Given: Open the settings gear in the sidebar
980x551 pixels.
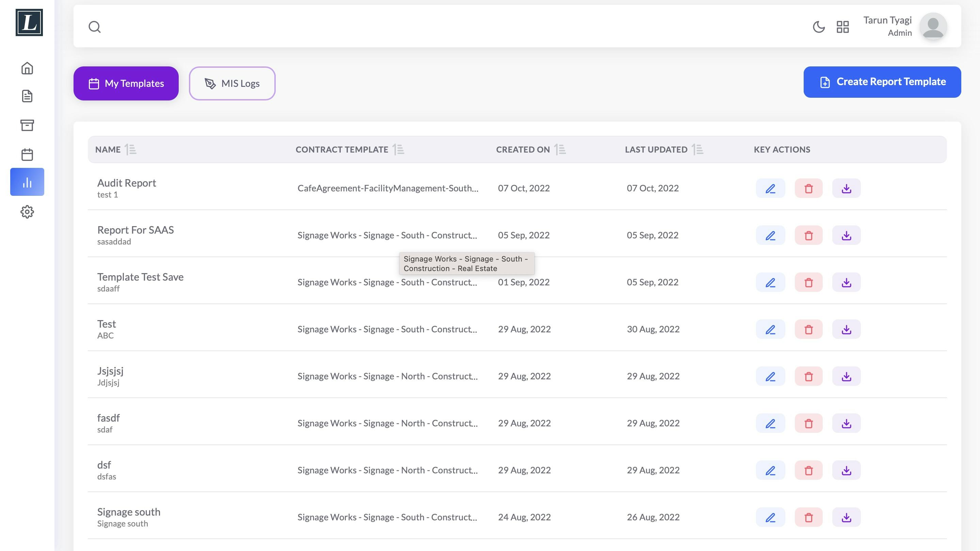Looking at the screenshot, I should [27, 211].
